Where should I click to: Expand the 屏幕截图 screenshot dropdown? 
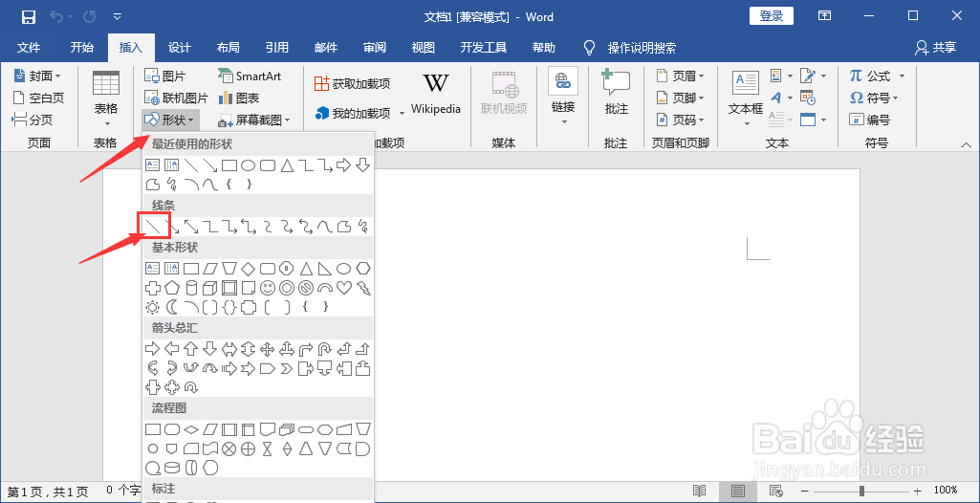click(254, 120)
